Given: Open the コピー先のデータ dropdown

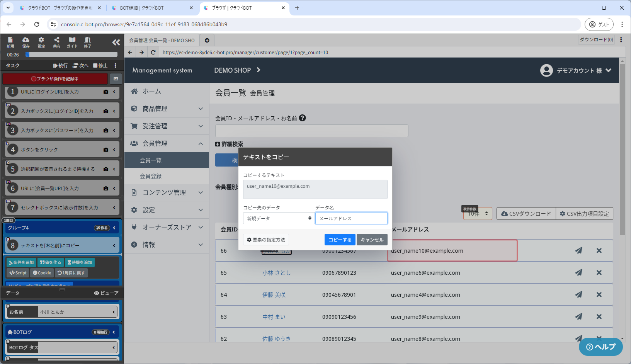Looking at the screenshot, I should tap(279, 218).
